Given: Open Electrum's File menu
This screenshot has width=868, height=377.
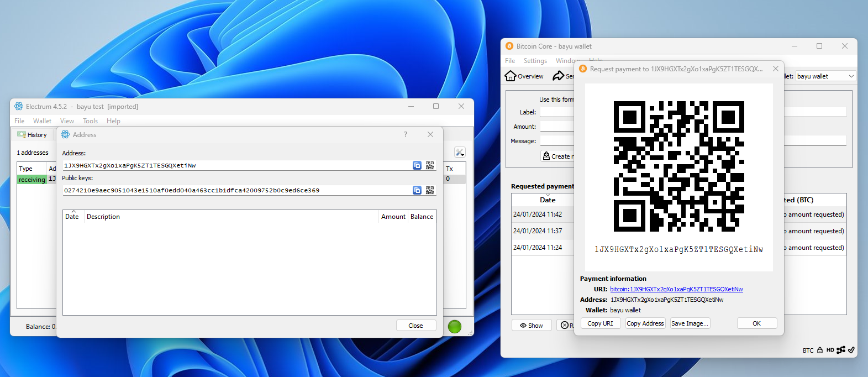Looking at the screenshot, I should pos(19,121).
